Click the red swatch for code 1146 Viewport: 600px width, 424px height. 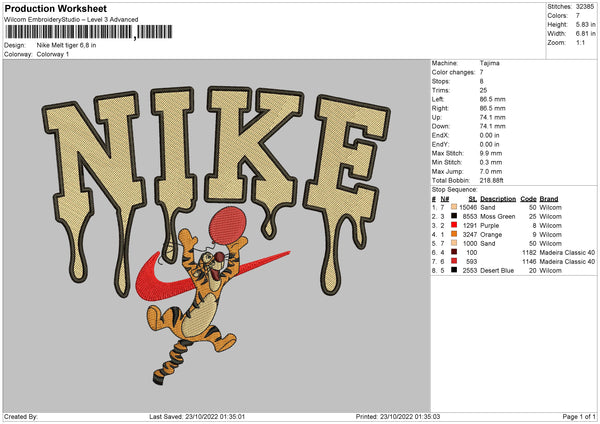(454, 261)
